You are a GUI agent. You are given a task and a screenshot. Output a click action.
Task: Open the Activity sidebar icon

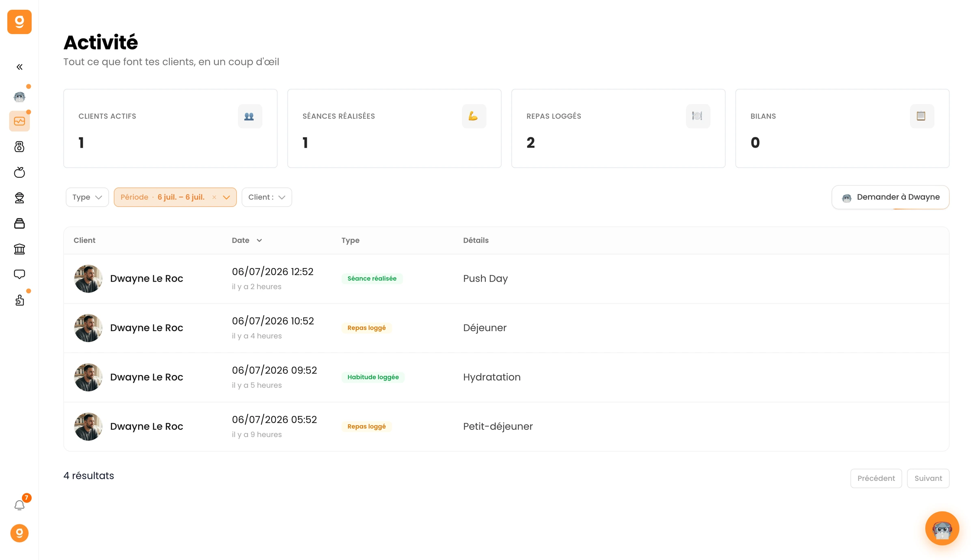tap(19, 121)
